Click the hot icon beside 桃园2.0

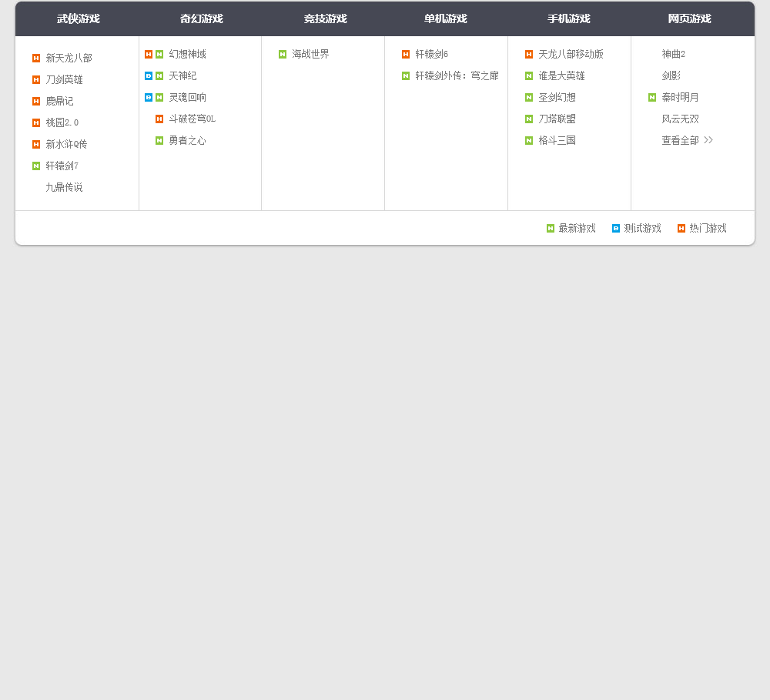pyautogui.click(x=36, y=122)
